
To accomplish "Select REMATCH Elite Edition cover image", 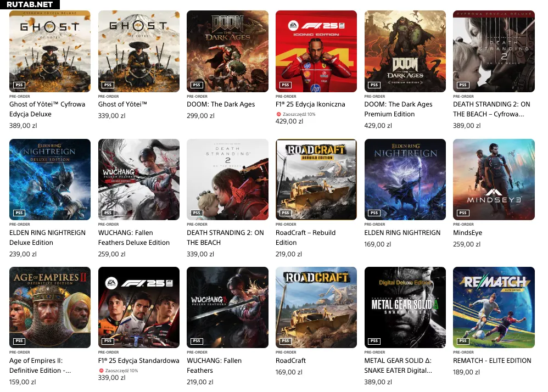I will 494,307.
